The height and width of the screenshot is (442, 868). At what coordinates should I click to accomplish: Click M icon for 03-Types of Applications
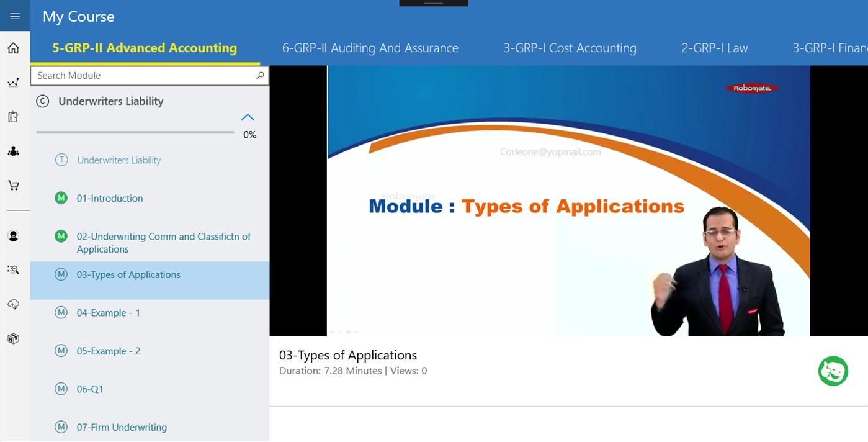61,274
